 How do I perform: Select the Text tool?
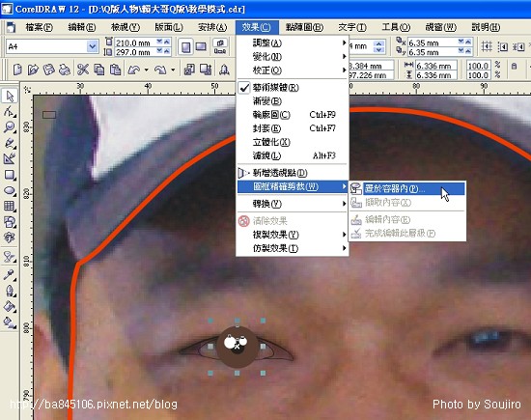click(x=10, y=238)
